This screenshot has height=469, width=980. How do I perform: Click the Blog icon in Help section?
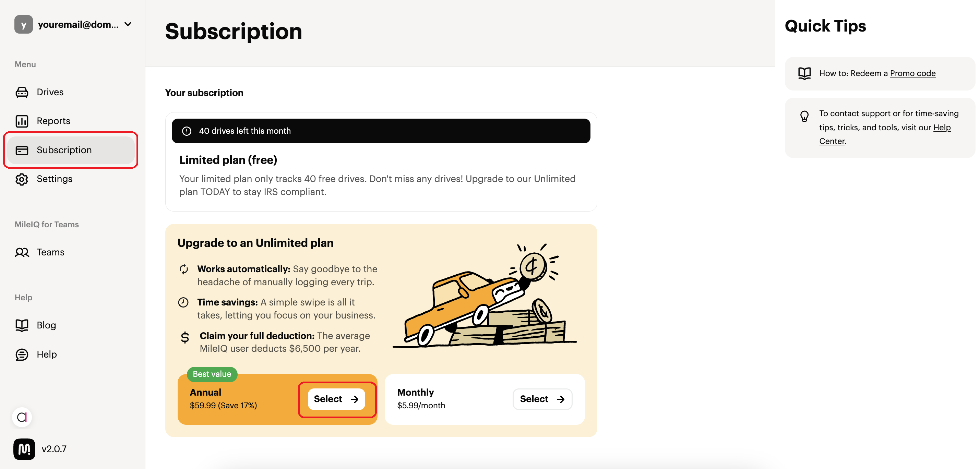click(22, 325)
